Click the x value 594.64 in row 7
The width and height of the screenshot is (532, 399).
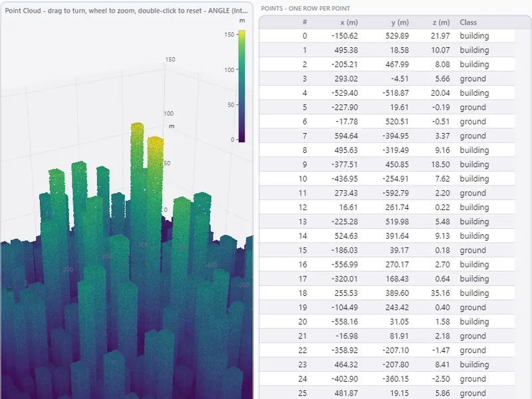click(x=346, y=136)
